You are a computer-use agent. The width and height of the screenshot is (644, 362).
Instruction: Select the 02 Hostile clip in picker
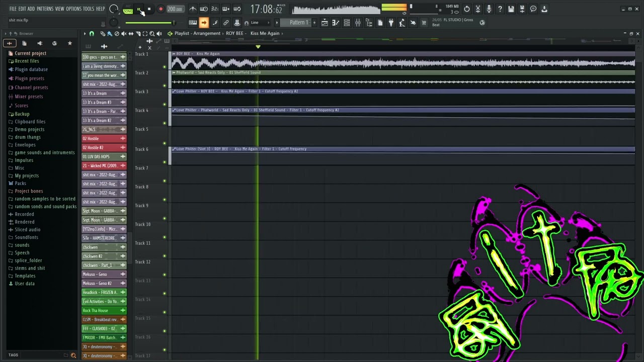click(x=104, y=139)
